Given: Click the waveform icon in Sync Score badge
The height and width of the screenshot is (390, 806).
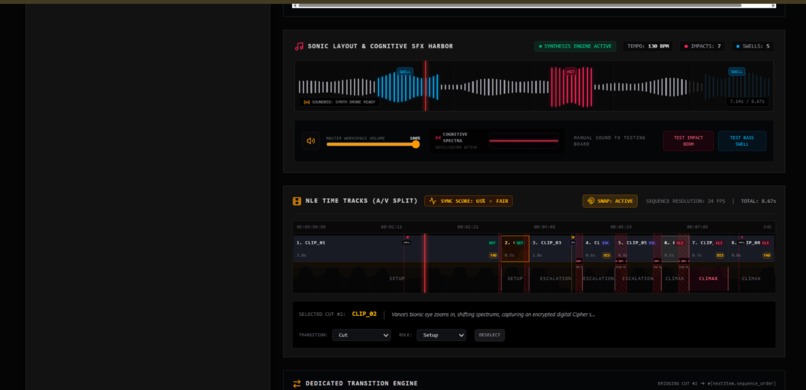Looking at the screenshot, I should (432, 201).
